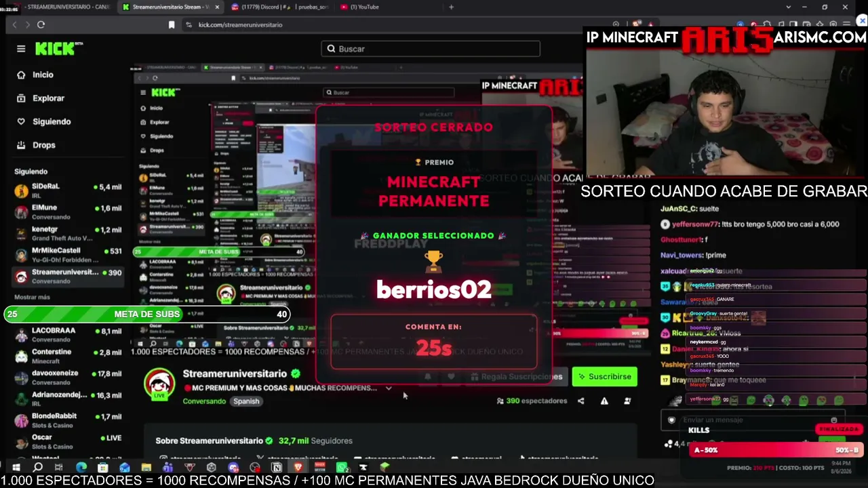Image resolution: width=868 pixels, height=488 pixels.
Task: Open the Siguiendo sidebar section
Action: pyautogui.click(x=52, y=121)
